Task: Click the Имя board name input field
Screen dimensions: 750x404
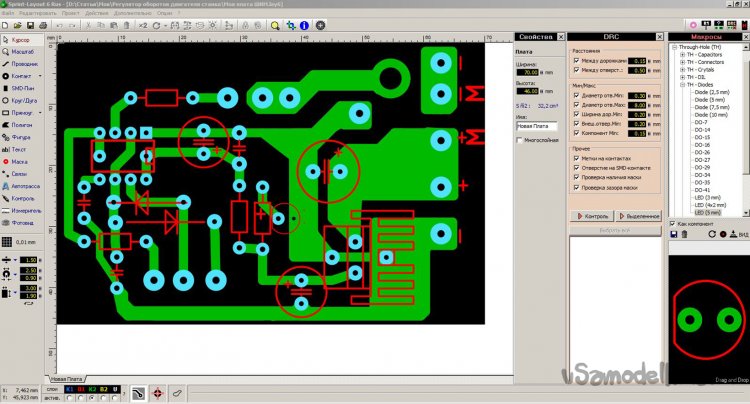Action: (x=535, y=127)
